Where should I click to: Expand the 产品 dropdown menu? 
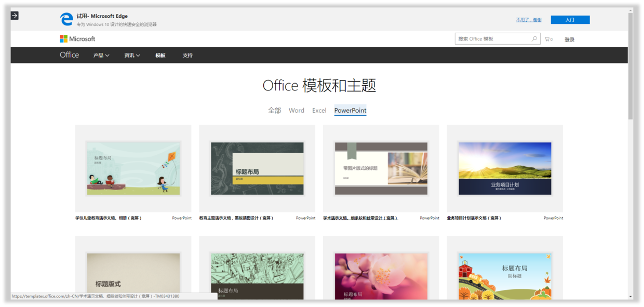click(x=101, y=56)
